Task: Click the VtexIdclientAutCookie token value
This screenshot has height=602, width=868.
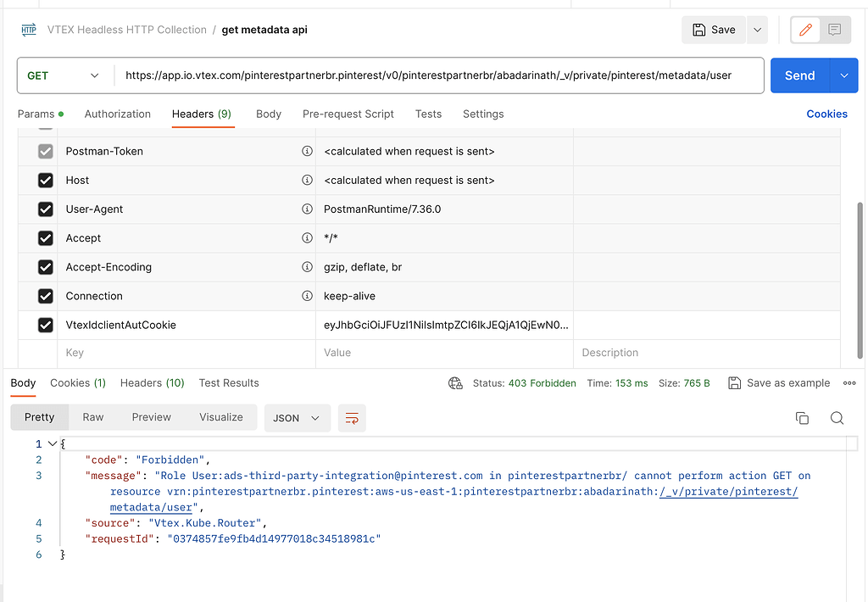Action: pos(446,325)
